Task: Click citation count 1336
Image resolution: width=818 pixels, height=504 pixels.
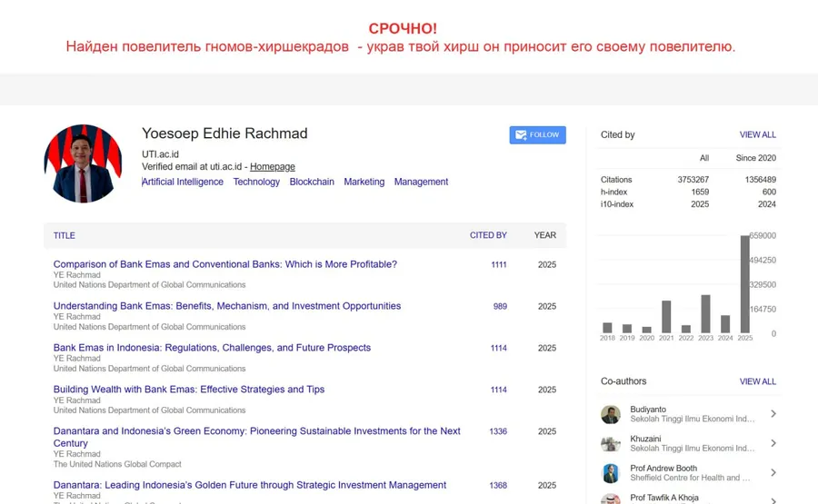Action: [498, 431]
